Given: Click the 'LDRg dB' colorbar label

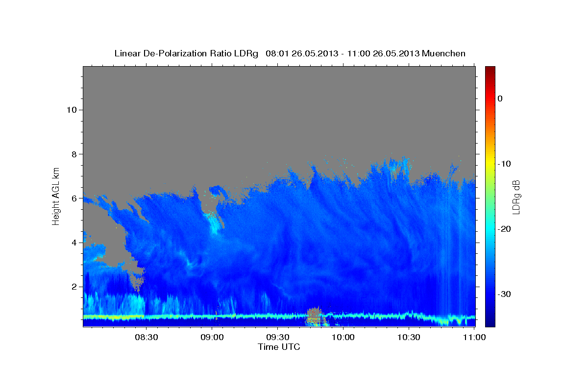Looking at the screenshot, I should pyautogui.click(x=515, y=197).
